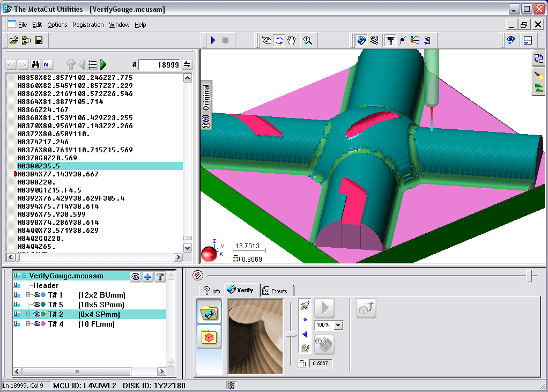
Task: Click the verify folder button in Verify panel
Action: 209,312
